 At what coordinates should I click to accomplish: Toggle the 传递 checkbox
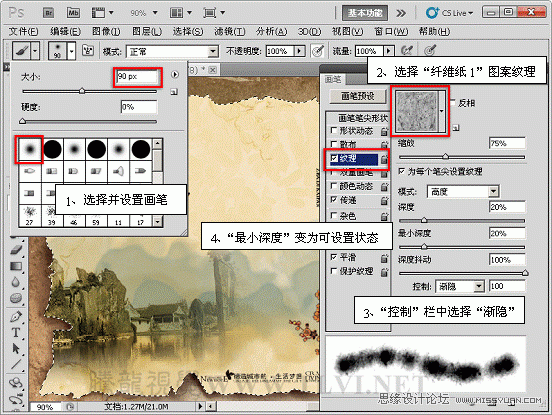333,200
